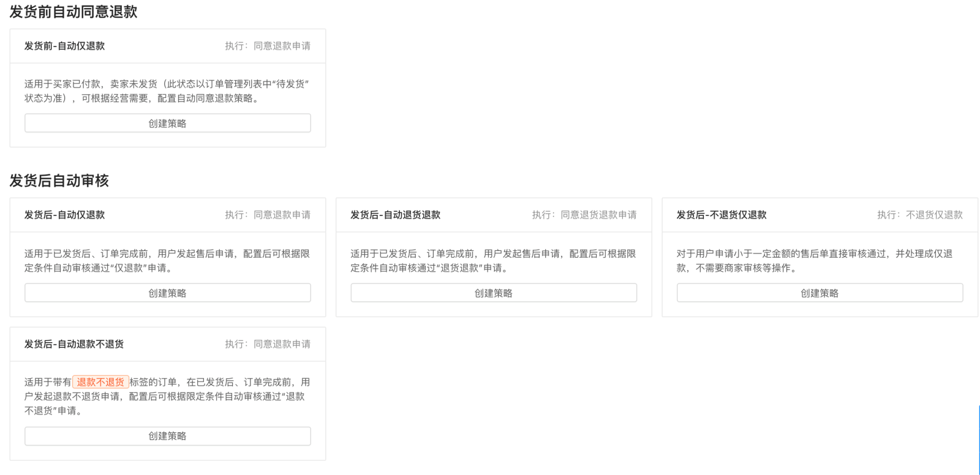The width and height of the screenshot is (980, 475).
Task: Create strategy for 发货前-自动仅退款 card
Action: point(167,123)
